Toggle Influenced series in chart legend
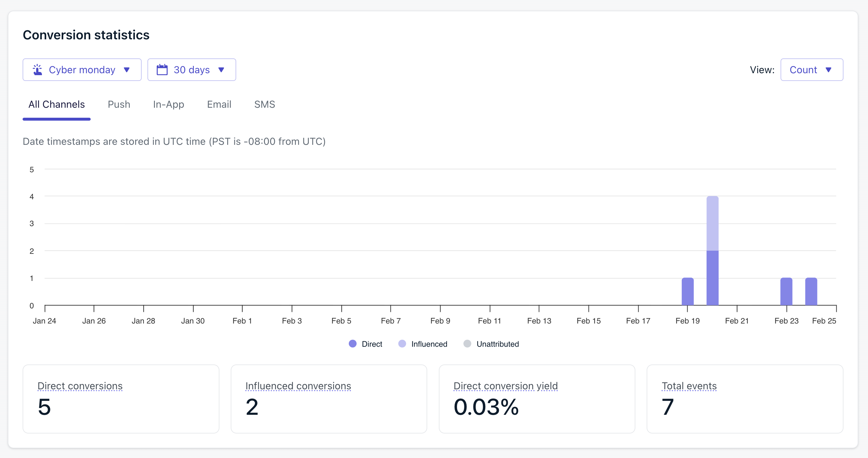This screenshot has width=868, height=458. click(429, 344)
